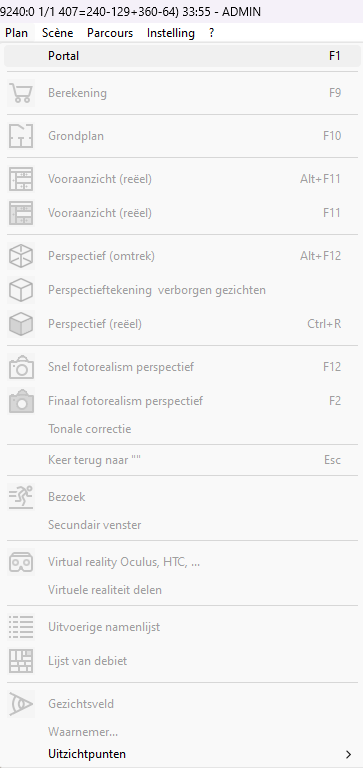Click the Bezoek running figure icon

click(x=21, y=497)
